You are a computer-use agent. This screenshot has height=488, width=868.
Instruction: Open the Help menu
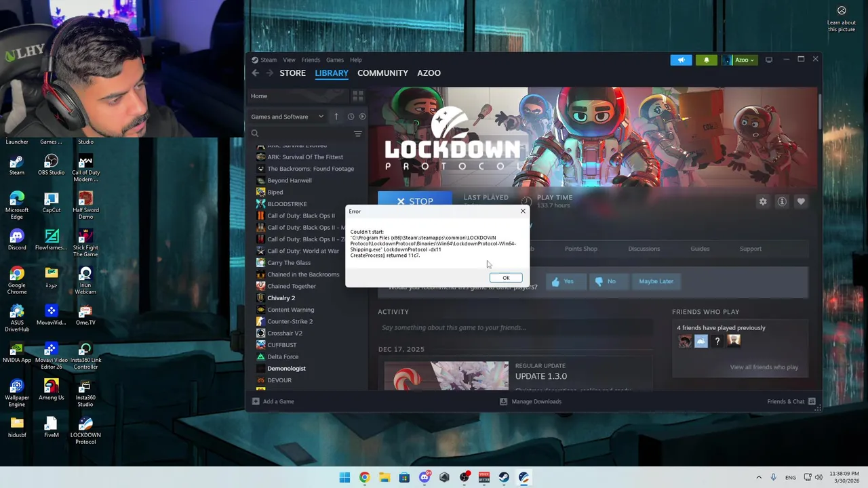[x=356, y=60]
